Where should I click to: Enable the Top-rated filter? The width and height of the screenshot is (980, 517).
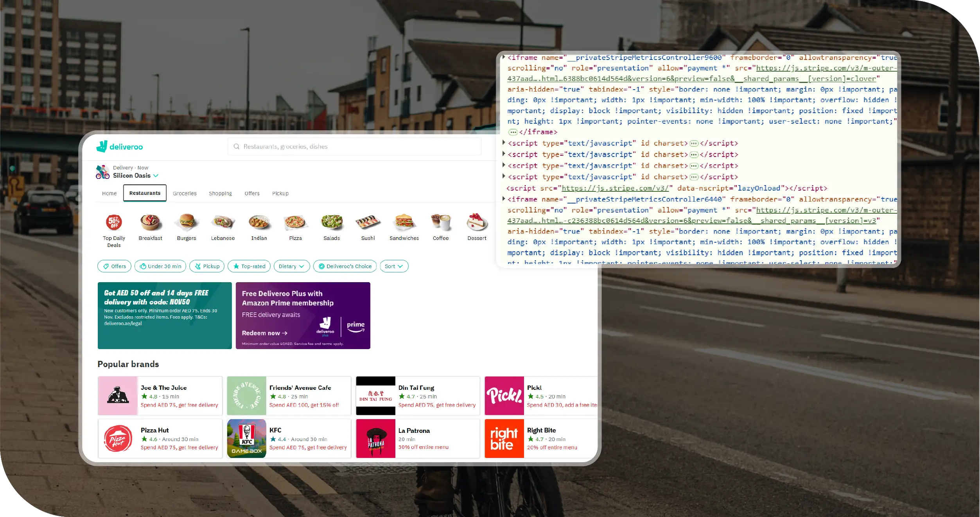(x=249, y=266)
